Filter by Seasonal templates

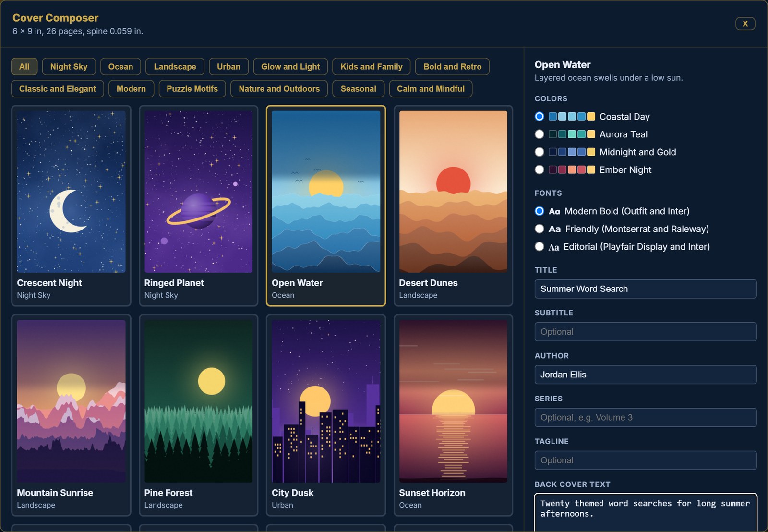tap(358, 89)
